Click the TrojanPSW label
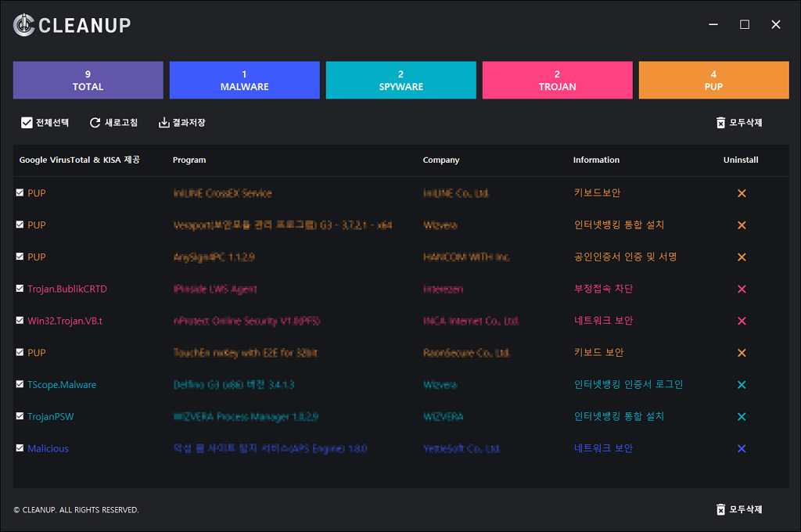Viewport: 801px width, 532px height. pyautogui.click(x=51, y=416)
